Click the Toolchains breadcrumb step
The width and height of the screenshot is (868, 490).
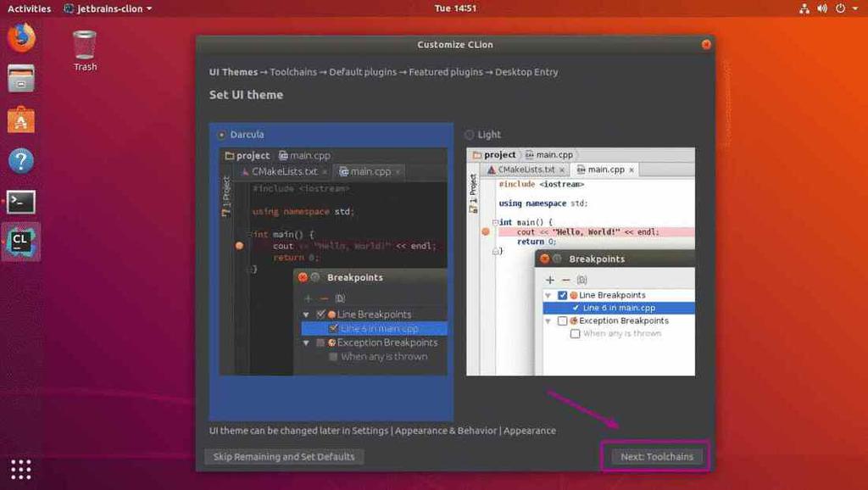(293, 72)
